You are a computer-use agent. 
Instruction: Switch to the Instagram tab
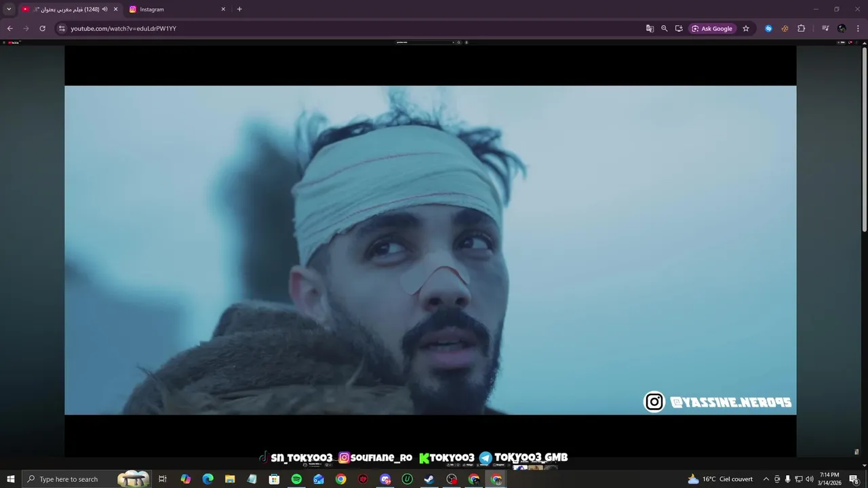click(178, 9)
